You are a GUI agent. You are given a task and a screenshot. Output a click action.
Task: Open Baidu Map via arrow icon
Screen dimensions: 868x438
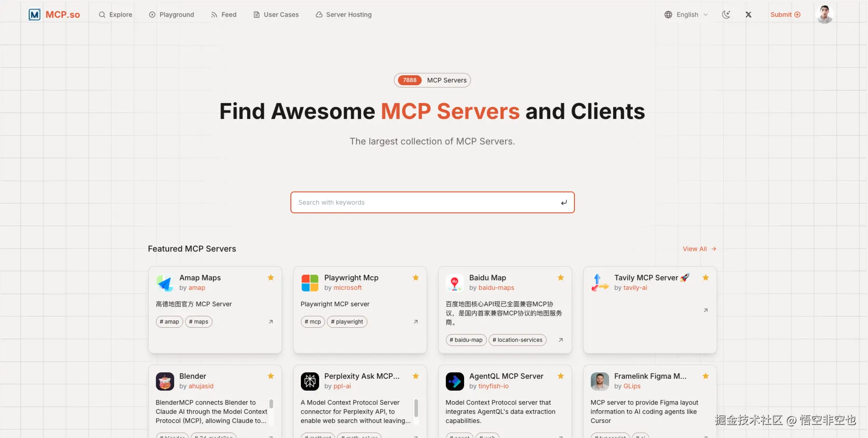click(x=561, y=340)
